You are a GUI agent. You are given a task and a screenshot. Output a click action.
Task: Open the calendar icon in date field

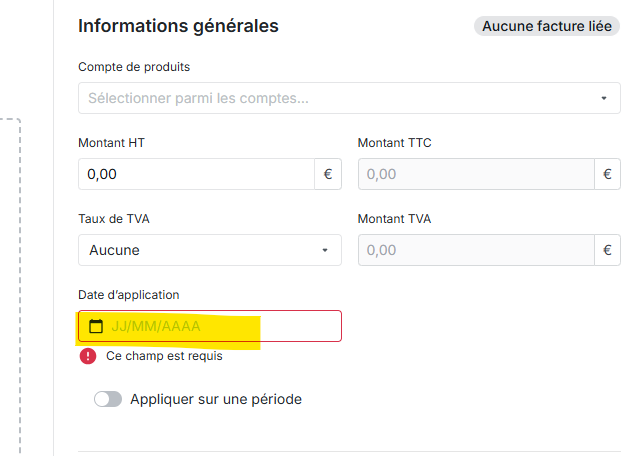96,326
